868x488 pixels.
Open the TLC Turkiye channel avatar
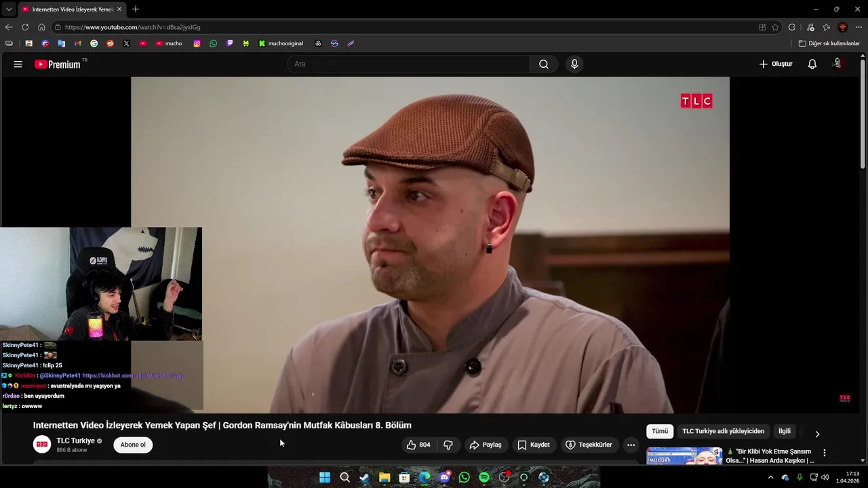42,445
